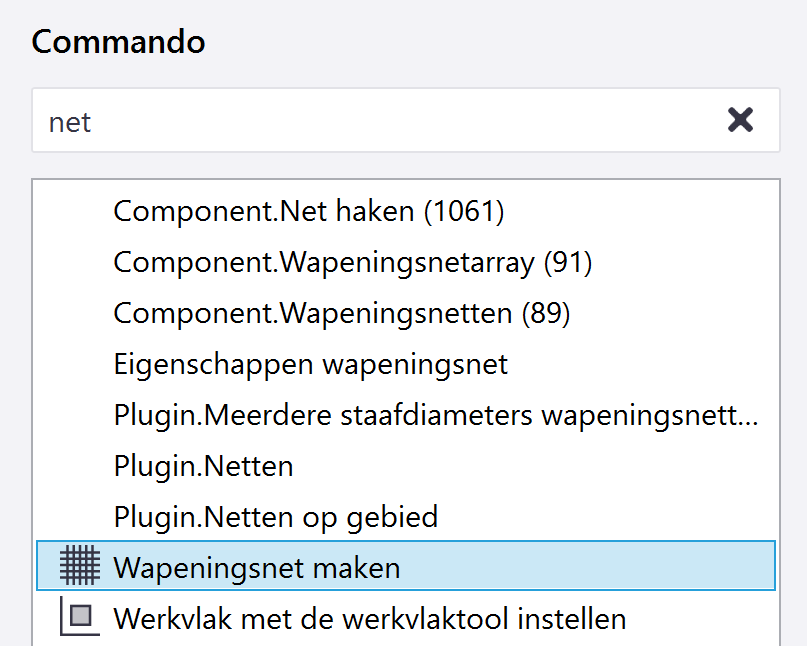Choose Werkvlak met de werkvlaktool instellen

(x=370, y=618)
